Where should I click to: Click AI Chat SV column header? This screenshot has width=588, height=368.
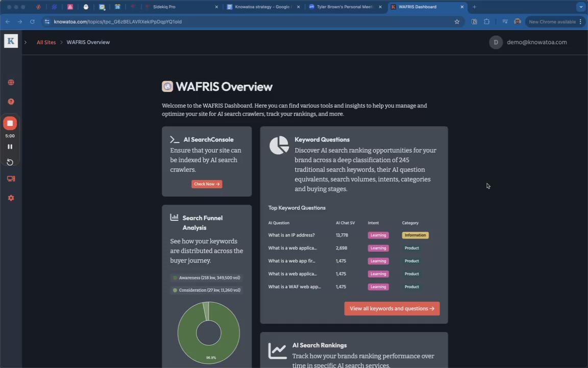[x=345, y=223]
